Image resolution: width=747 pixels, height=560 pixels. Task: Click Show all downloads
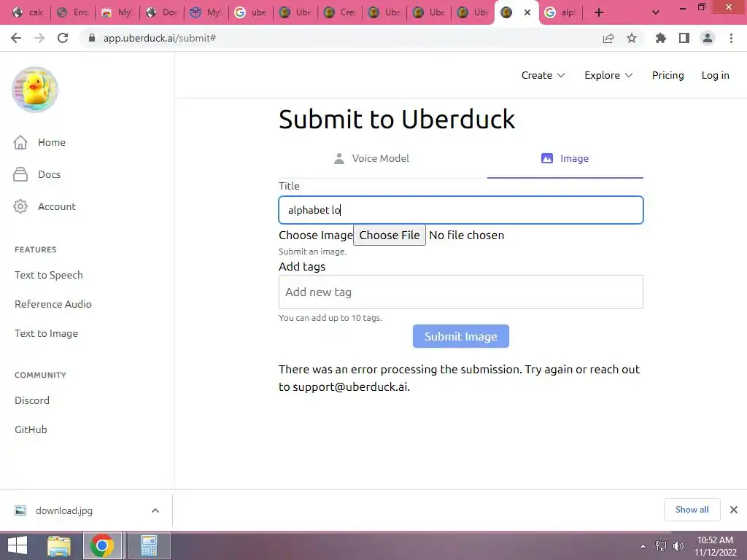tap(692, 510)
